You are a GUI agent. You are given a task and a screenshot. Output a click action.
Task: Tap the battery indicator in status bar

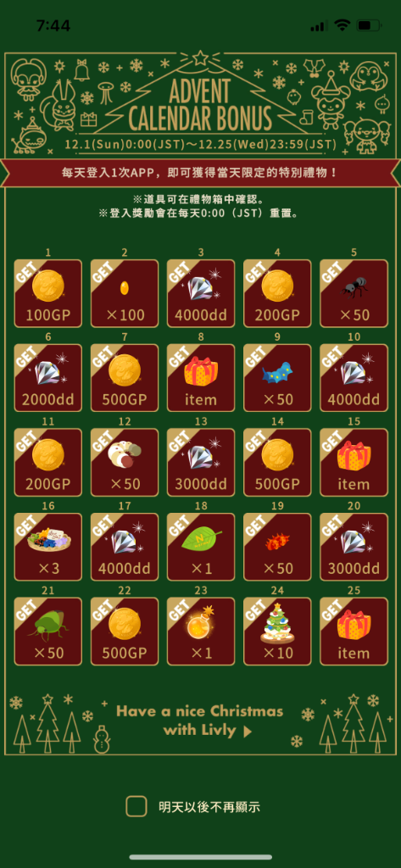[368, 25]
